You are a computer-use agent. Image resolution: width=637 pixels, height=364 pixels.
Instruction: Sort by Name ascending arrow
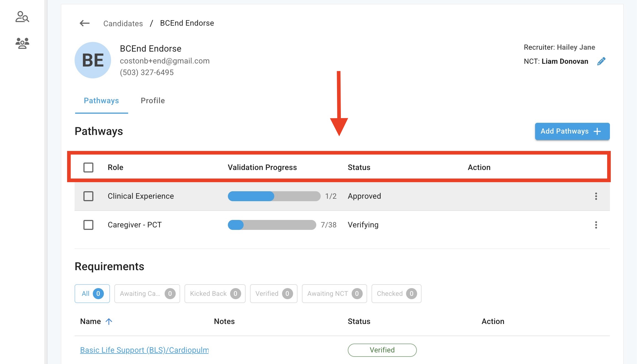pos(109,322)
